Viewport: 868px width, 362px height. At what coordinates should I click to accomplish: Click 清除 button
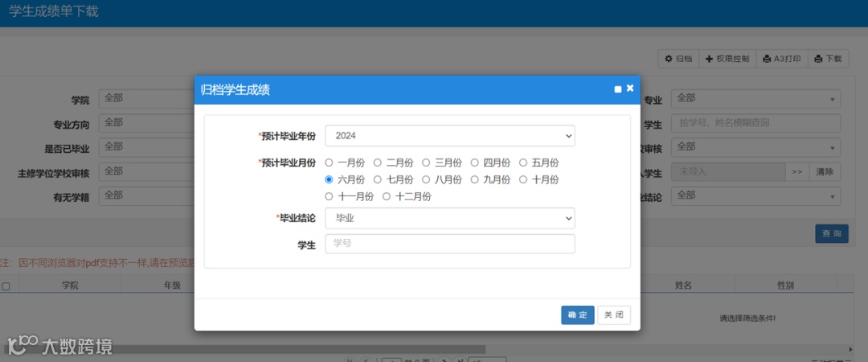[x=825, y=172]
